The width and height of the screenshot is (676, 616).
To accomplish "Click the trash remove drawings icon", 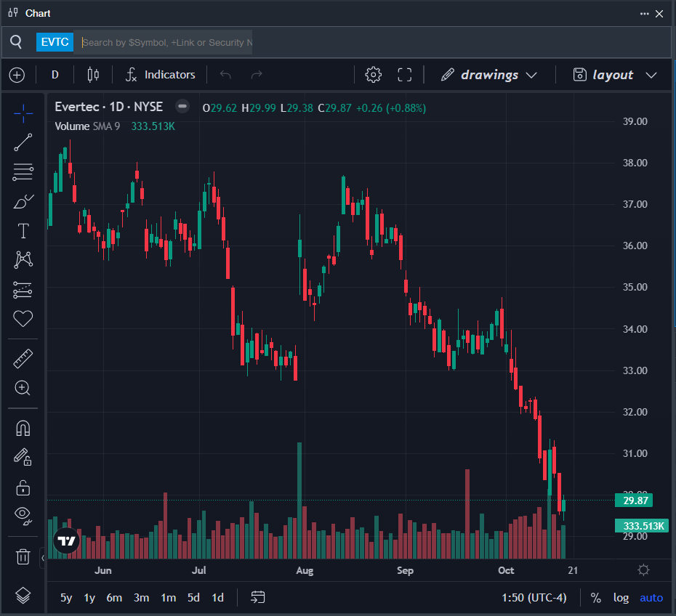I will pos(23,556).
